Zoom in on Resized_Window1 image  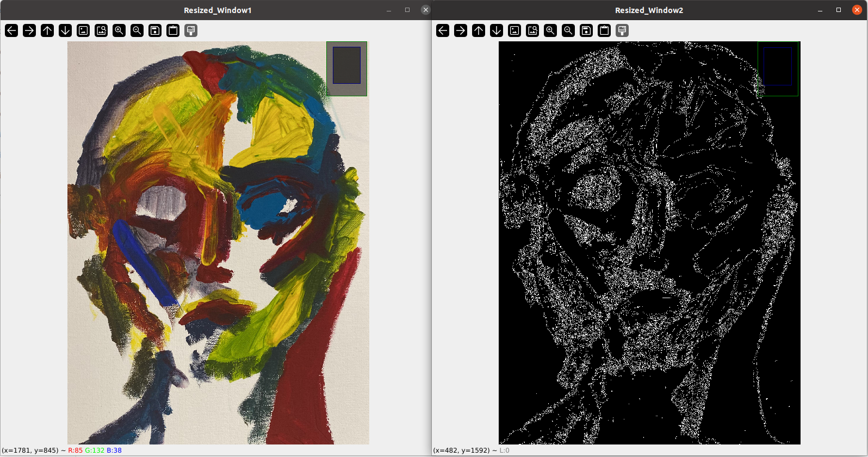click(119, 30)
